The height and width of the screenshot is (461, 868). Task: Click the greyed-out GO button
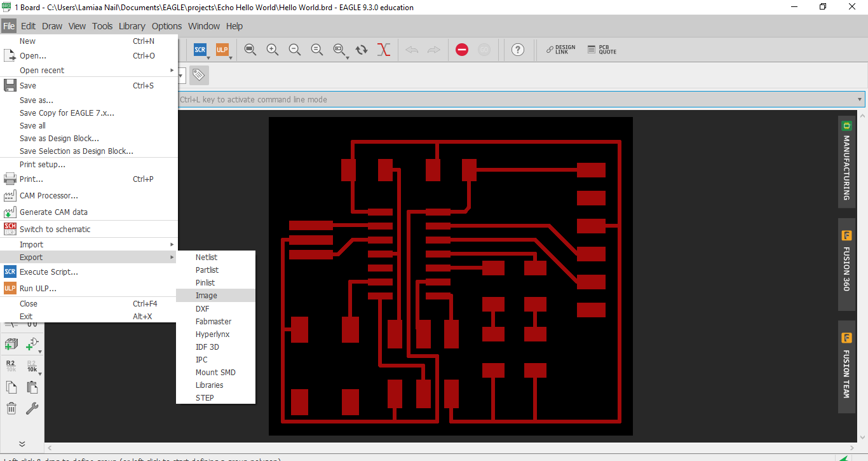point(484,50)
